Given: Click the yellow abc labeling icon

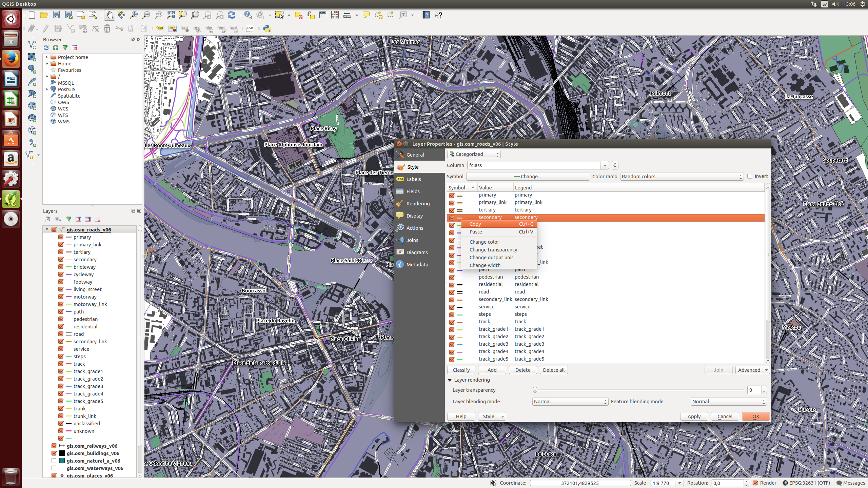Looking at the screenshot, I should click(160, 28).
